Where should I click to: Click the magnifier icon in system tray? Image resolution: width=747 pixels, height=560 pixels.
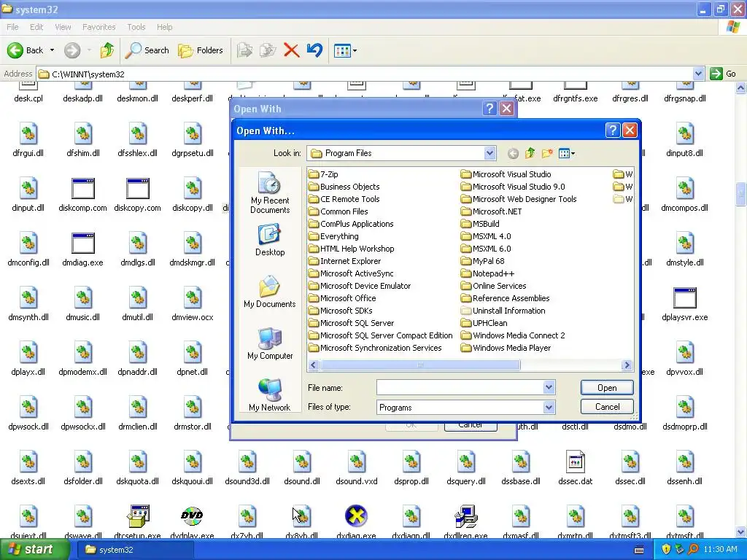pos(693,550)
